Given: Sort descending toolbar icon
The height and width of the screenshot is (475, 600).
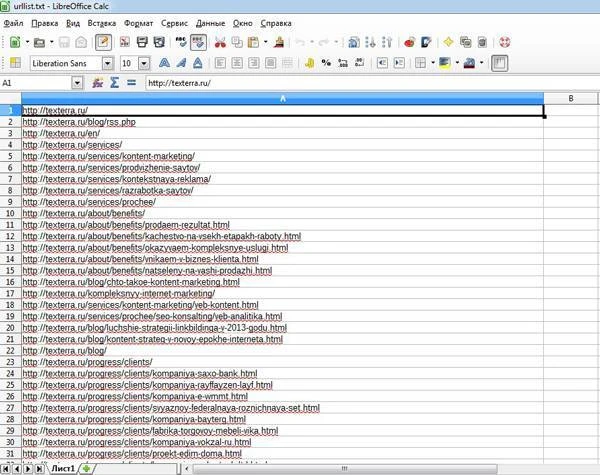Looking at the screenshot, I should (387, 42).
